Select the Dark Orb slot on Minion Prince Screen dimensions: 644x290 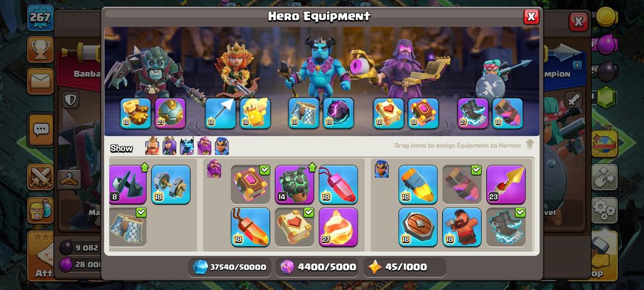pyautogui.click(x=338, y=113)
